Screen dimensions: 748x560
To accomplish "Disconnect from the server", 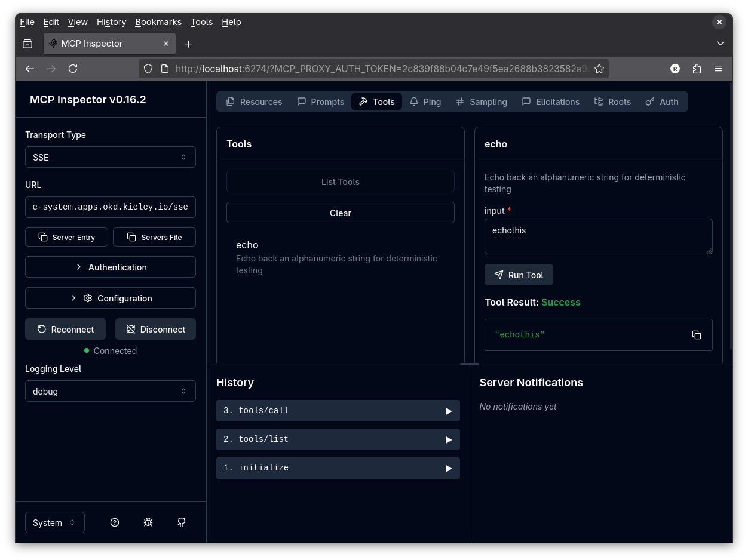I will (x=155, y=329).
